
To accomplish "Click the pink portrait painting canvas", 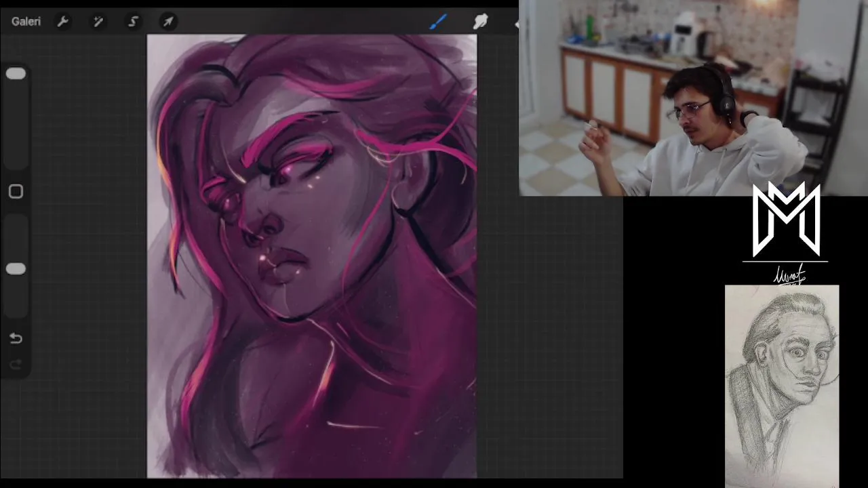I will tap(312, 256).
